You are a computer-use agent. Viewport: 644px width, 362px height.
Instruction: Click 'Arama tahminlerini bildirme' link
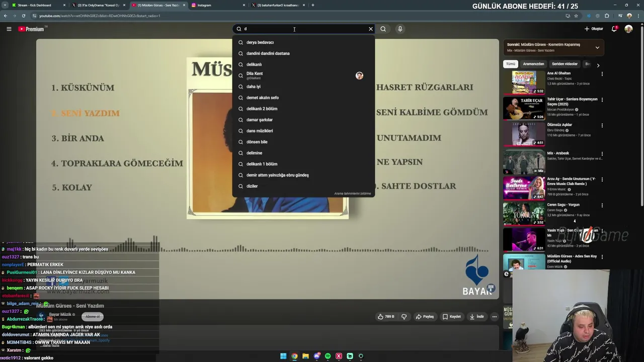pos(352,194)
